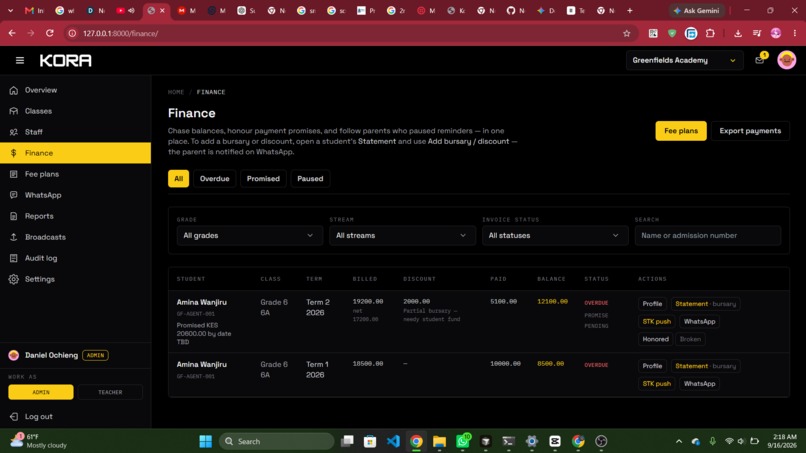806x453 pixels.
Task: Select the All filter tab
Action: [x=178, y=178]
